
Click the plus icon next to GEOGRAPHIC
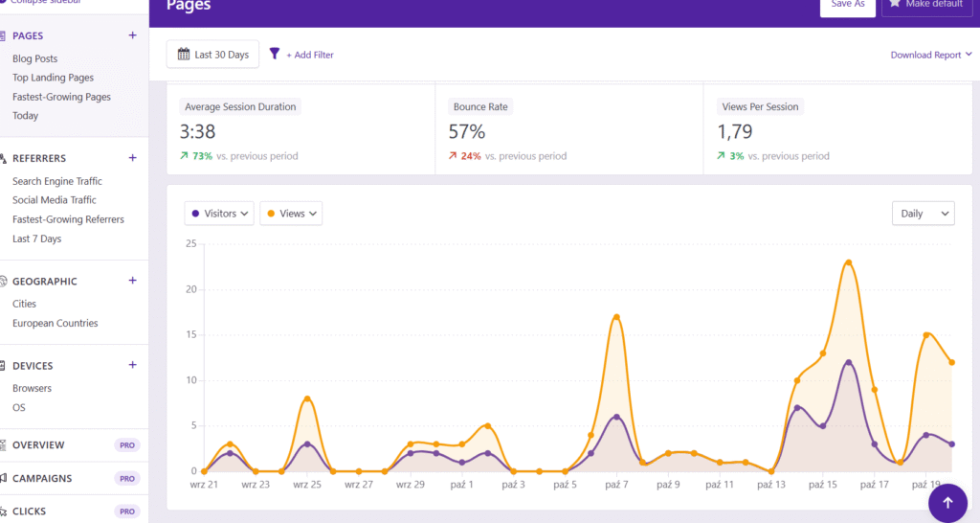click(132, 281)
